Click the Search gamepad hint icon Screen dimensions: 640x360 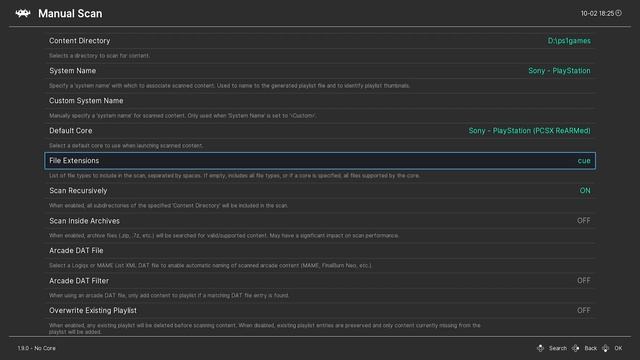click(540, 348)
